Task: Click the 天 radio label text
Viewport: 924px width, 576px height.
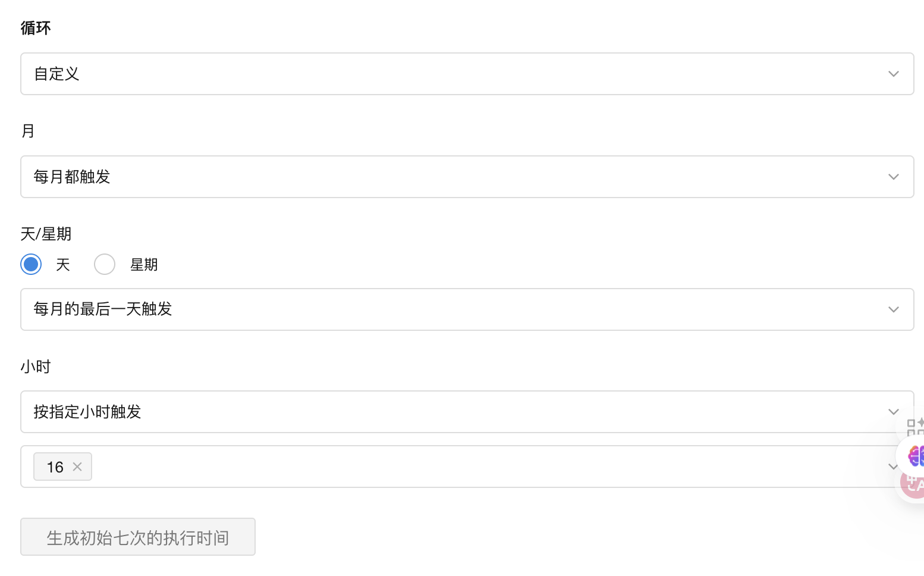Action: 63,265
